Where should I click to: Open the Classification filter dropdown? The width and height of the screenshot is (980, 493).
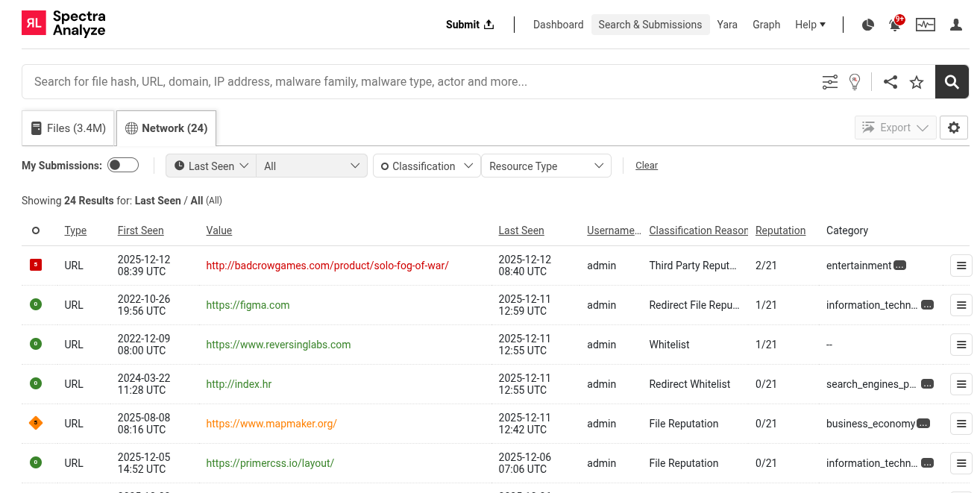(x=426, y=166)
